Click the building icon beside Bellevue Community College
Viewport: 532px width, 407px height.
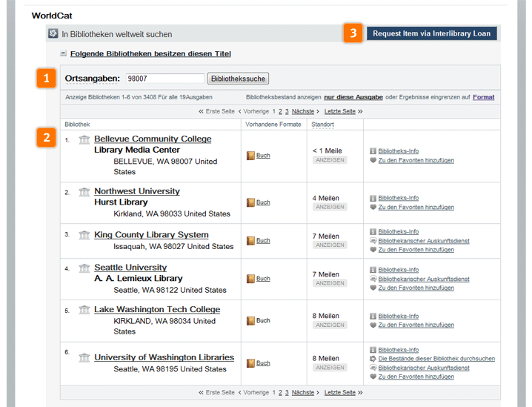(x=84, y=139)
